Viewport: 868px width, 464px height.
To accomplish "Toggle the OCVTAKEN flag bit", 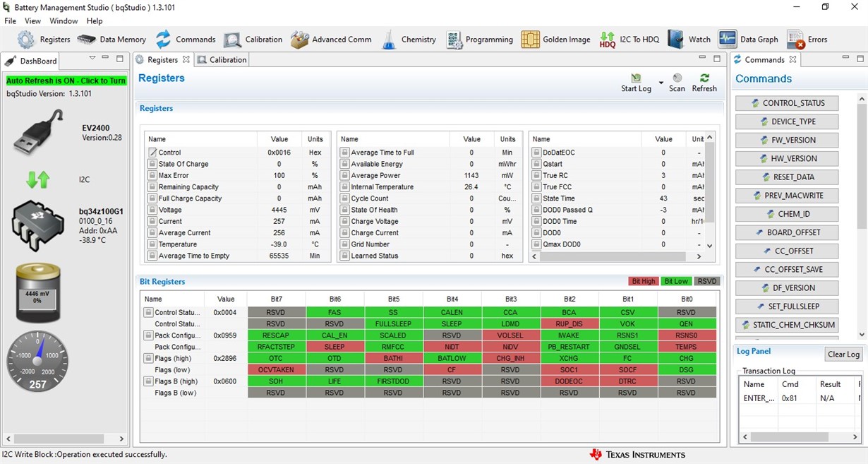I will [x=276, y=369].
